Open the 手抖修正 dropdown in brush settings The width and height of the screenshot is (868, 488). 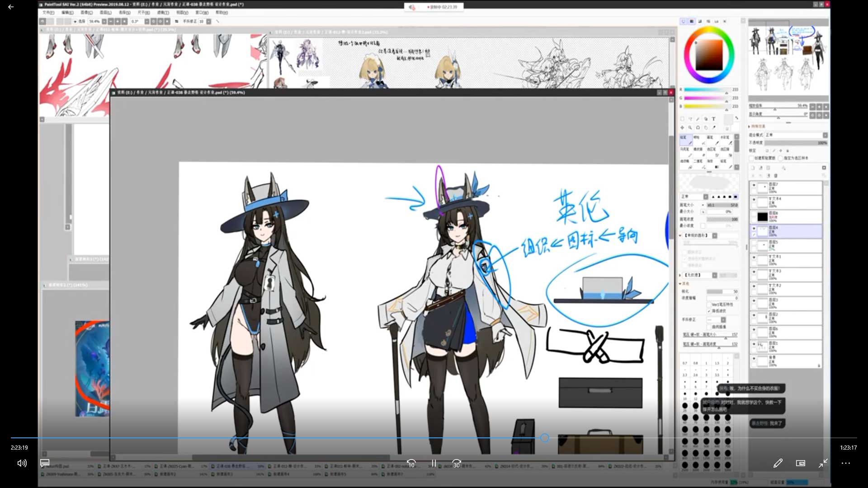click(x=723, y=320)
